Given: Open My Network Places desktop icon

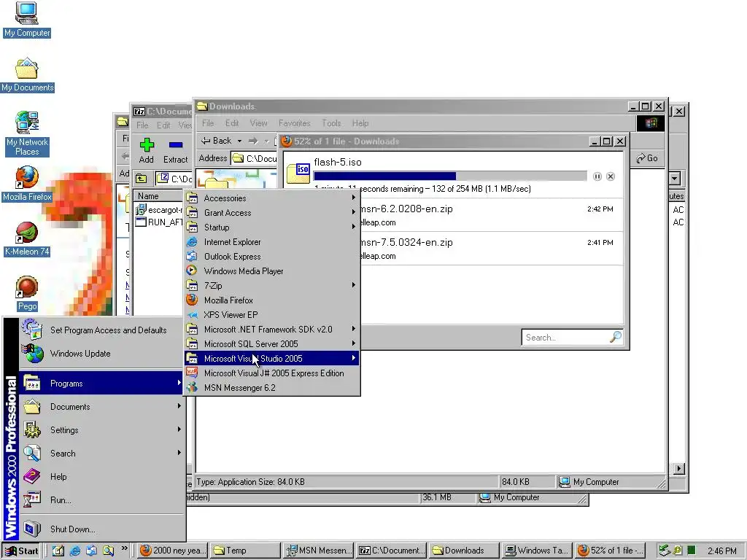Looking at the screenshot, I should tap(27, 133).
